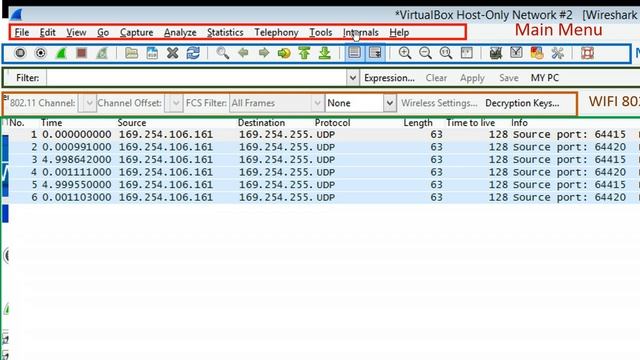The image size is (640, 360).
Task: Open Decryption Keys dialog
Action: pyautogui.click(x=522, y=103)
